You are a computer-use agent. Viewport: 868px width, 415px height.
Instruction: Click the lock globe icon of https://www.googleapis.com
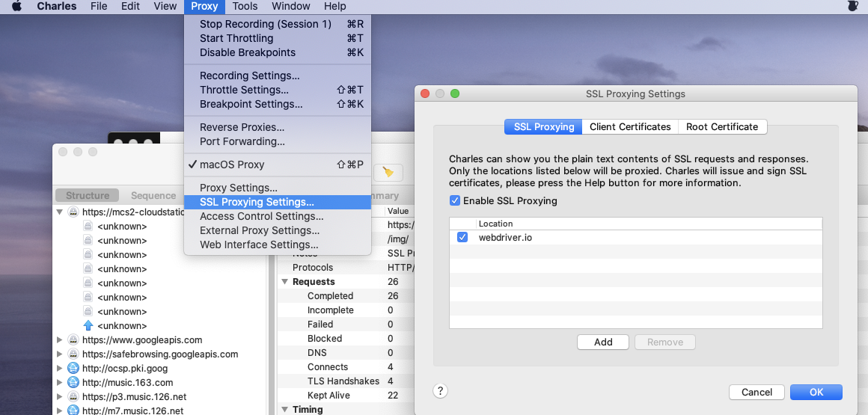tap(73, 339)
